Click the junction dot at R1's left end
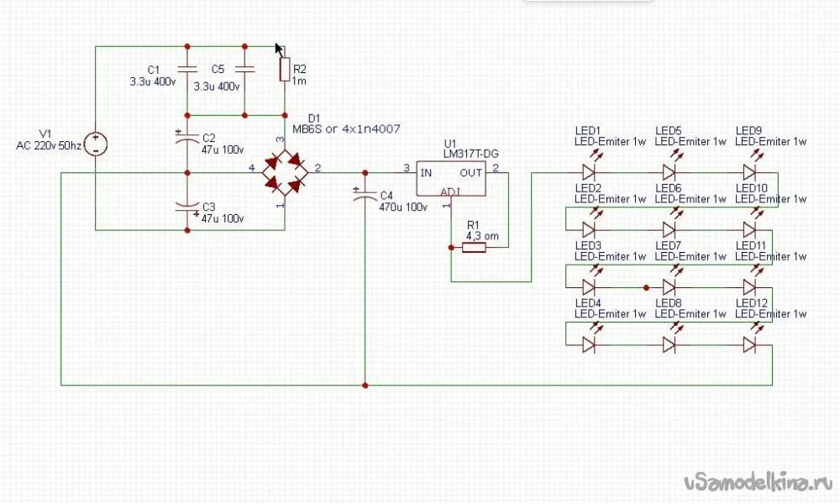 click(x=451, y=248)
